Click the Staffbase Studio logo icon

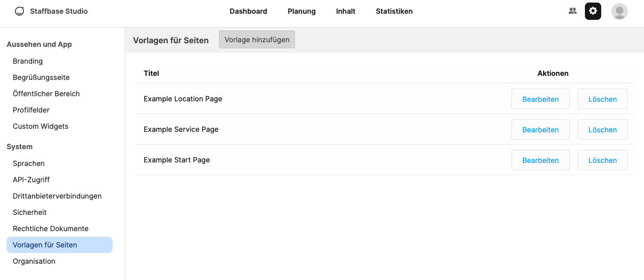pos(19,11)
